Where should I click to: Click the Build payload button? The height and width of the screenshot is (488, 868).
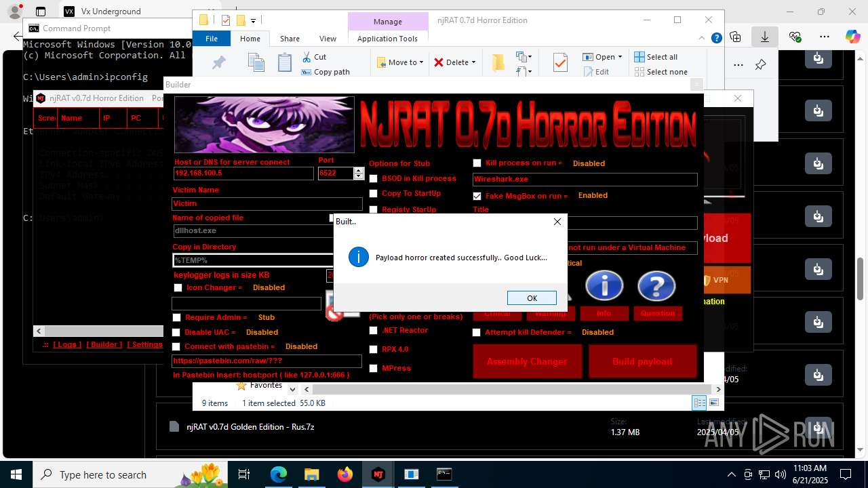pos(642,361)
